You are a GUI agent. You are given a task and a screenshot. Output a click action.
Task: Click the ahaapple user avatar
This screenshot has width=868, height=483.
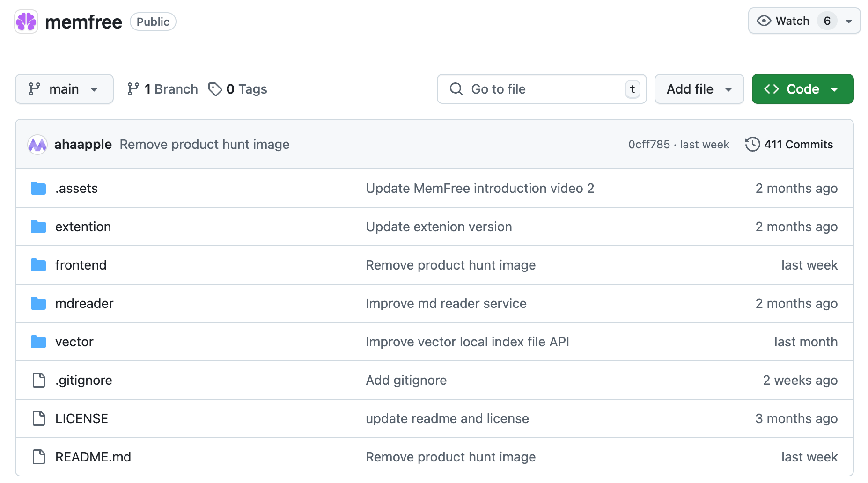pos(37,145)
